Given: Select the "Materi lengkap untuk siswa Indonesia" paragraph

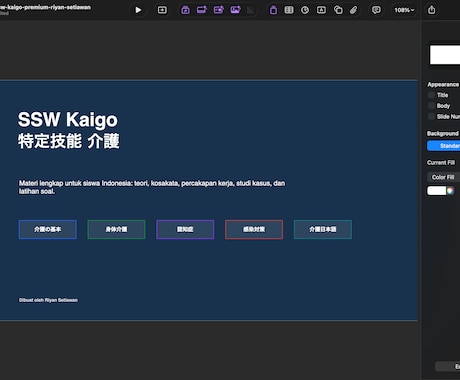Looking at the screenshot, I should (152, 187).
